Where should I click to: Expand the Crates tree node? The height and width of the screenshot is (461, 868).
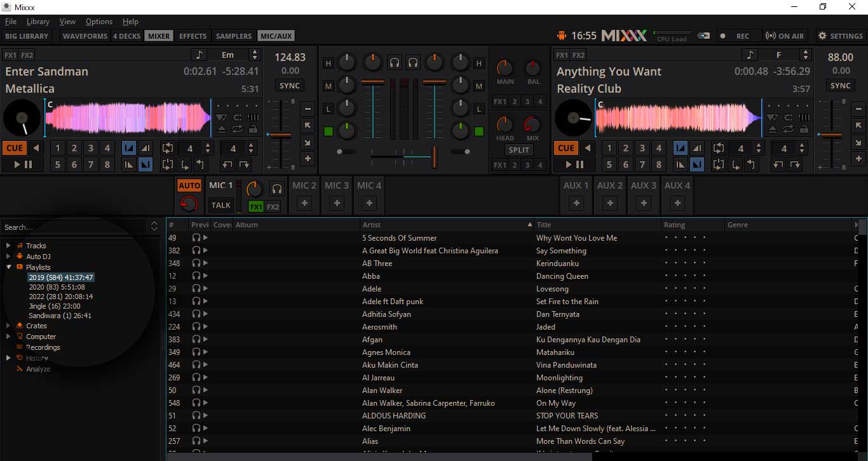pyautogui.click(x=8, y=326)
